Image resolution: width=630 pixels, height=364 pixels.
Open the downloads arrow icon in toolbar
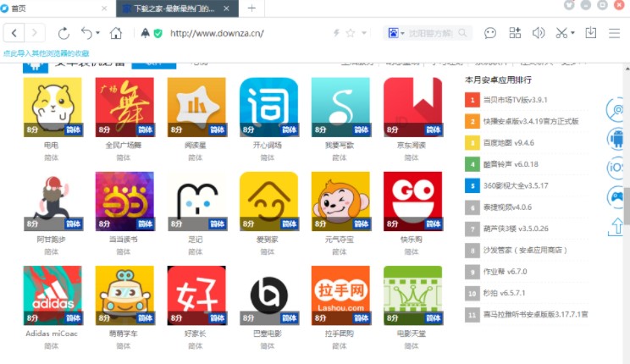[x=591, y=33]
